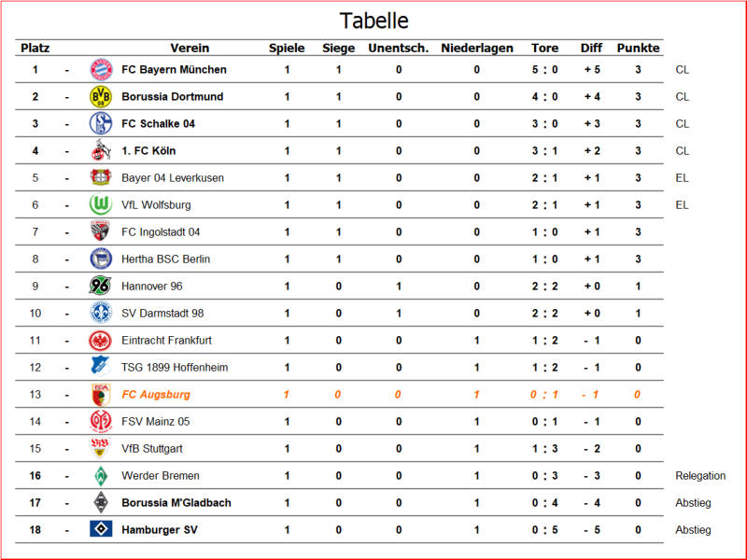Image resolution: width=747 pixels, height=560 pixels.
Task: Click the Werder Bremen green diamond logo
Action: (x=101, y=476)
